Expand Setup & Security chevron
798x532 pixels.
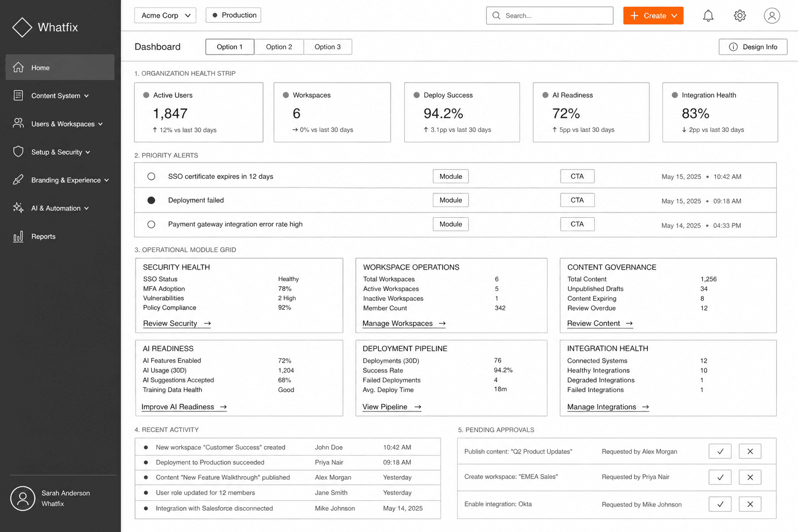tap(88, 152)
